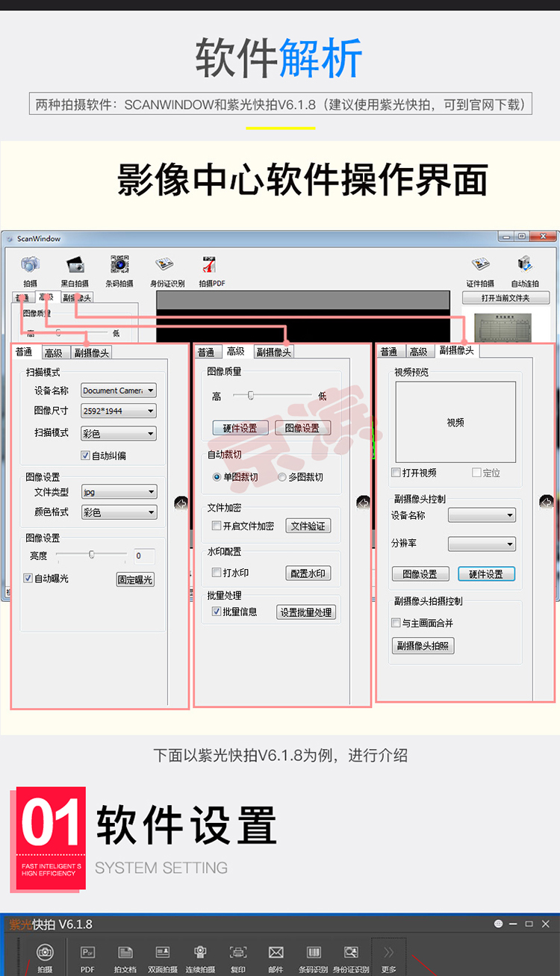The width and height of the screenshot is (560, 976).
Task: Click the 拍摄 icon in 紫光快拍 toolbar
Action: tap(45, 953)
